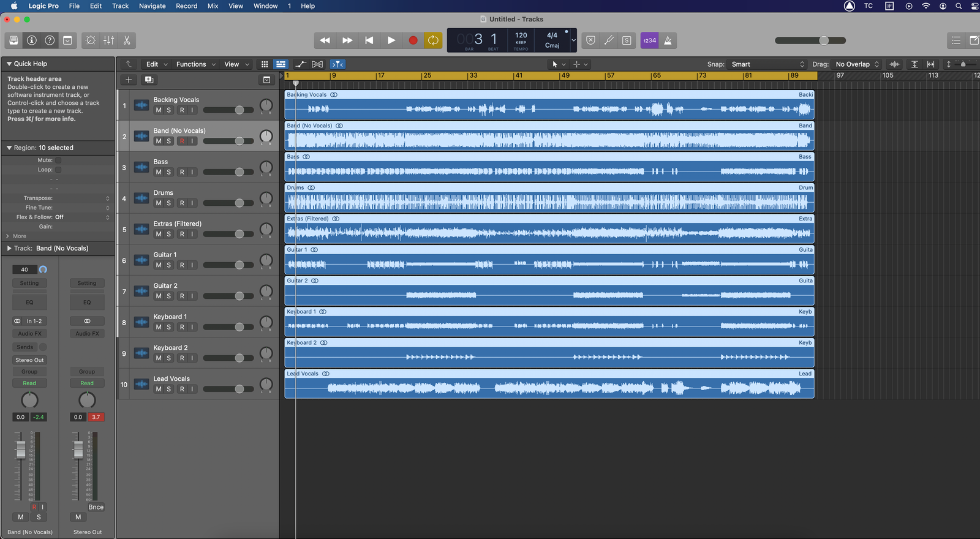Open the Navigate menu
The width and height of the screenshot is (980, 539).
[153, 6]
